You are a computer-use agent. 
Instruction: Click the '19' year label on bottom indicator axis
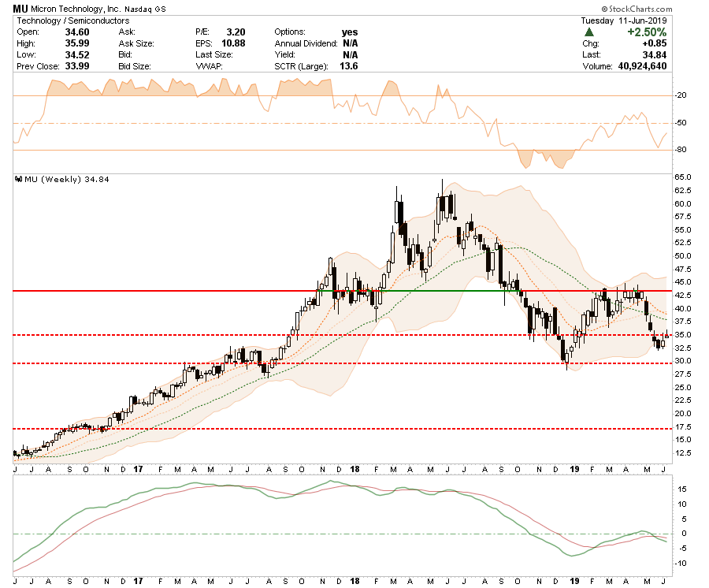[x=575, y=581]
